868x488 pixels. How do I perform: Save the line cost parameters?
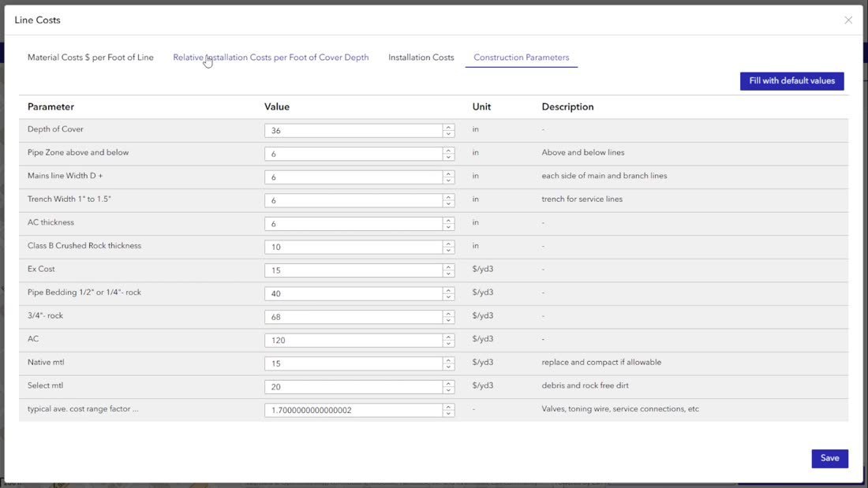(x=829, y=458)
